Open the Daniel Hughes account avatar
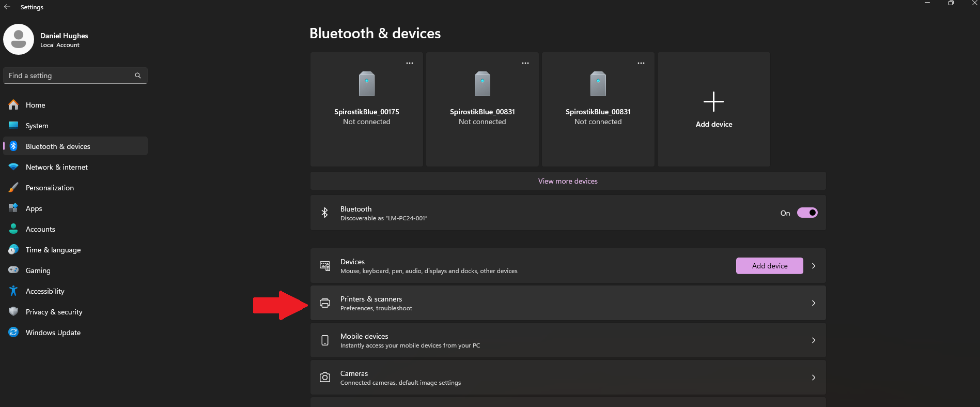This screenshot has height=407, width=980. coord(19,39)
